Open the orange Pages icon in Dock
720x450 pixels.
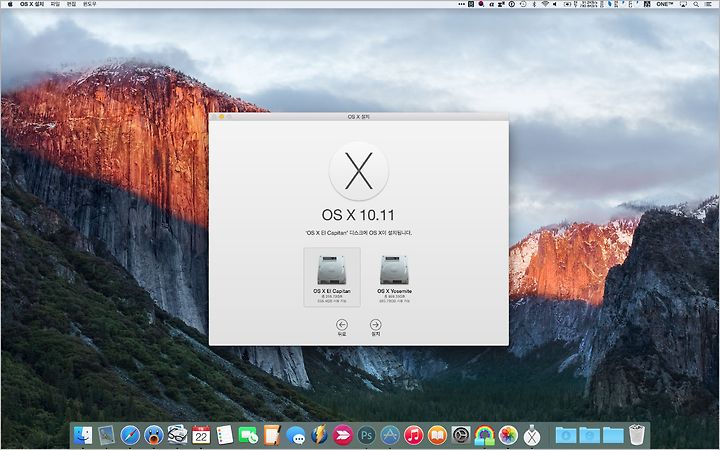pyautogui.click(x=272, y=435)
